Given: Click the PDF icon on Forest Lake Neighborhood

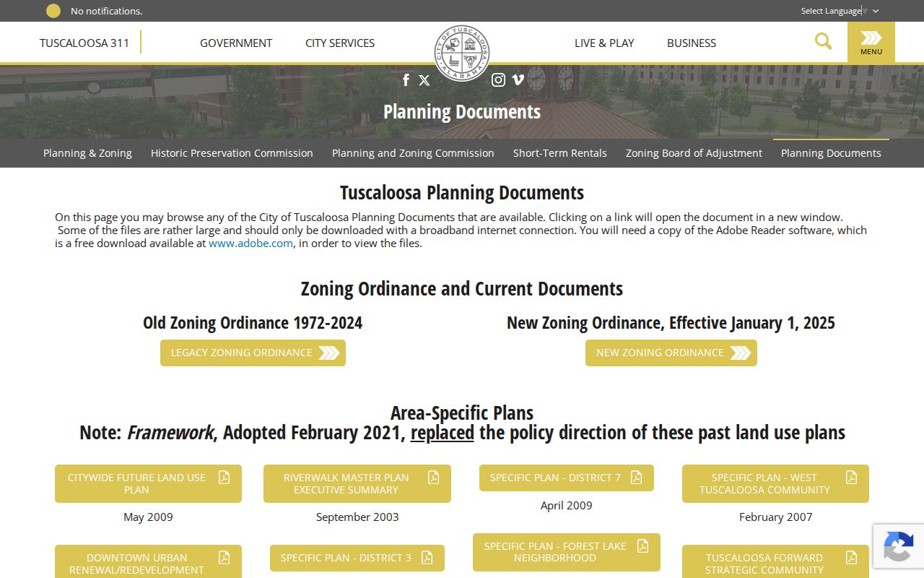Looking at the screenshot, I should (642, 546).
